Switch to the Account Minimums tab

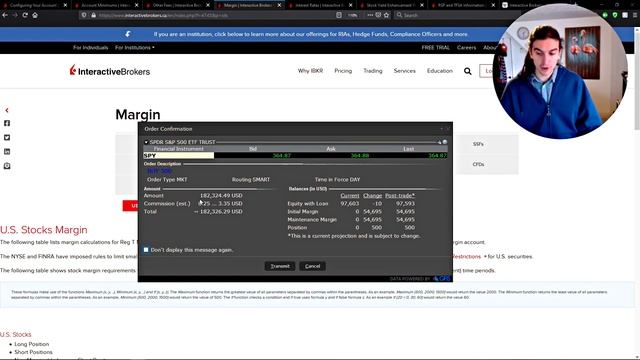coord(104,5)
